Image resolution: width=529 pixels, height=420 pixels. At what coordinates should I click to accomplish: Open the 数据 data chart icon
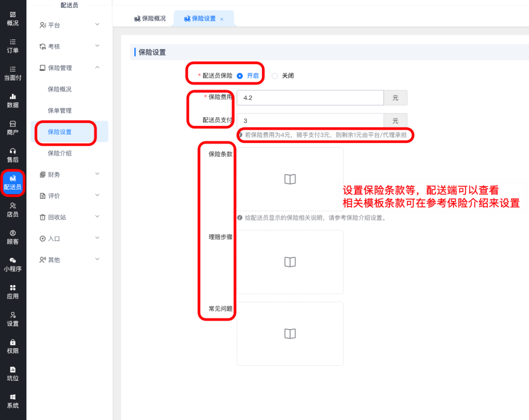[13, 100]
